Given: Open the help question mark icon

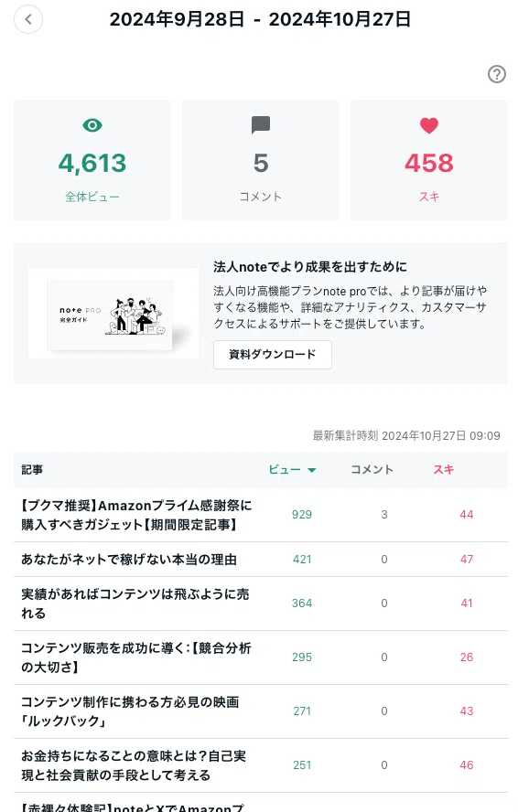Looking at the screenshot, I should 497,74.
